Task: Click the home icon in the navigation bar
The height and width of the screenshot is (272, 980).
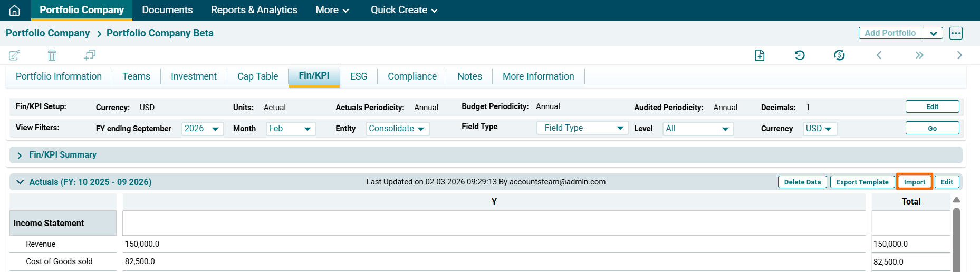Action: [15, 10]
